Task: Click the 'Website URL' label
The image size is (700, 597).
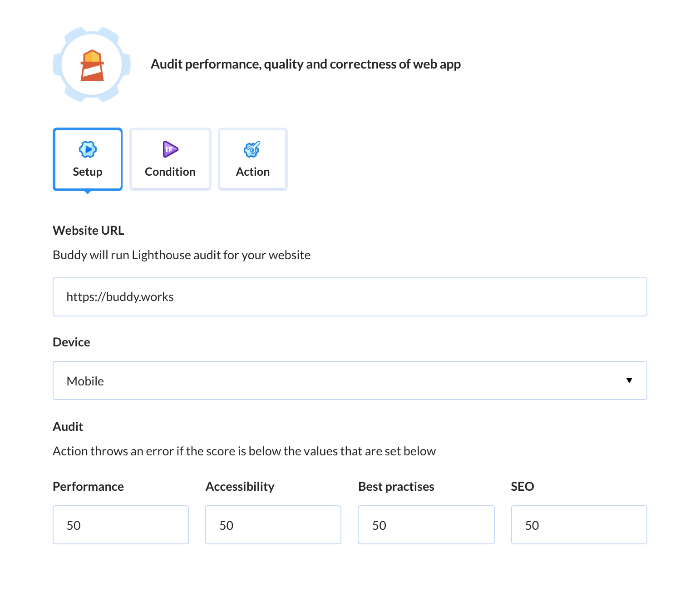Action: [89, 231]
